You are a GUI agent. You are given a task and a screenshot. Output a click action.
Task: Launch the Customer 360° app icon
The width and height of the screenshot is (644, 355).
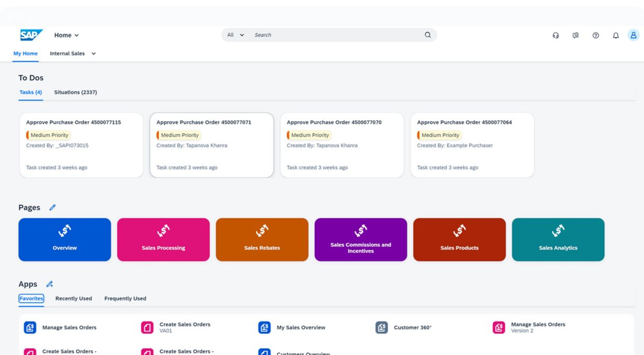coord(382,327)
